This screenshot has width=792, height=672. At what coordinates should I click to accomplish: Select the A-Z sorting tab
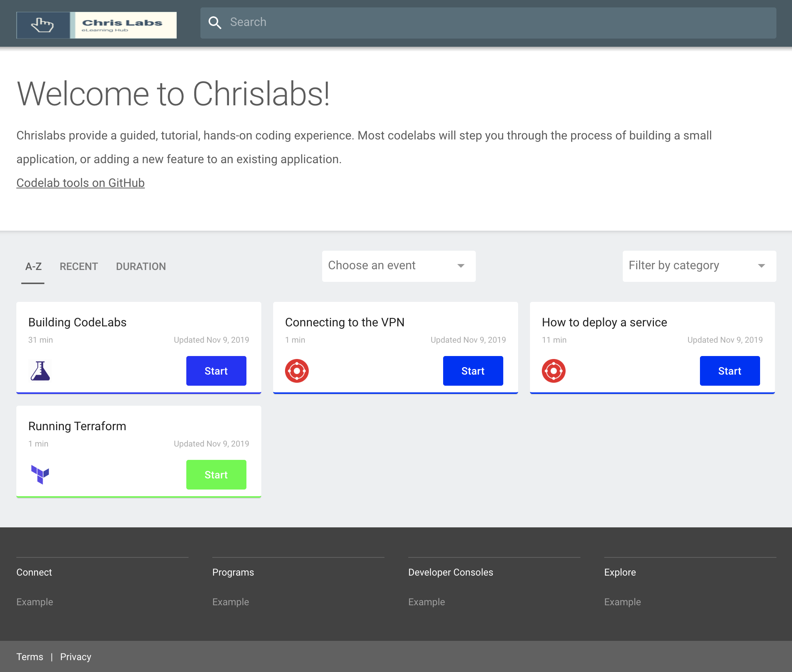(x=33, y=266)
